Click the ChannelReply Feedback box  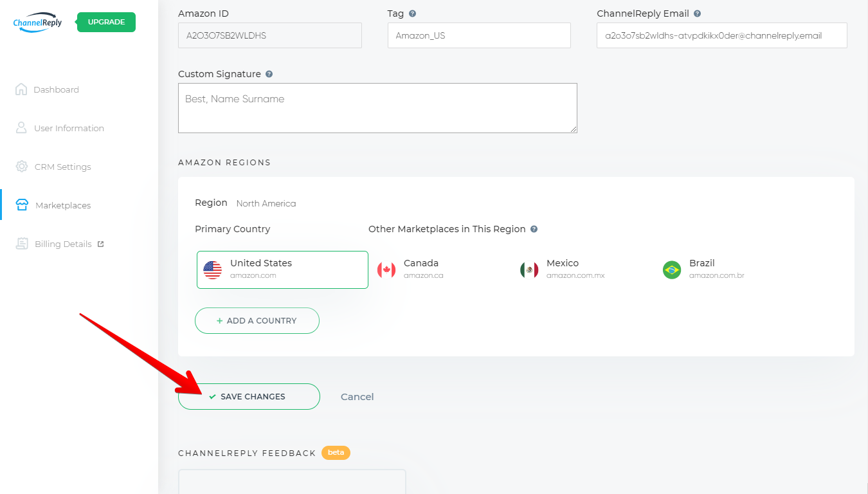pos(292,482)
